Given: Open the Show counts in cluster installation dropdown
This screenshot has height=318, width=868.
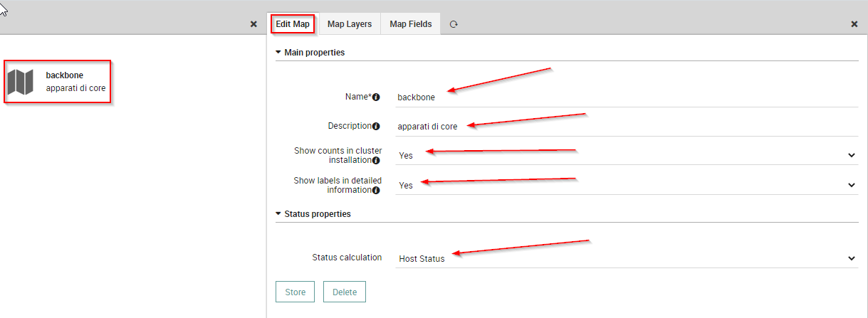Looking at the screenshot, I should pos(627,155).
